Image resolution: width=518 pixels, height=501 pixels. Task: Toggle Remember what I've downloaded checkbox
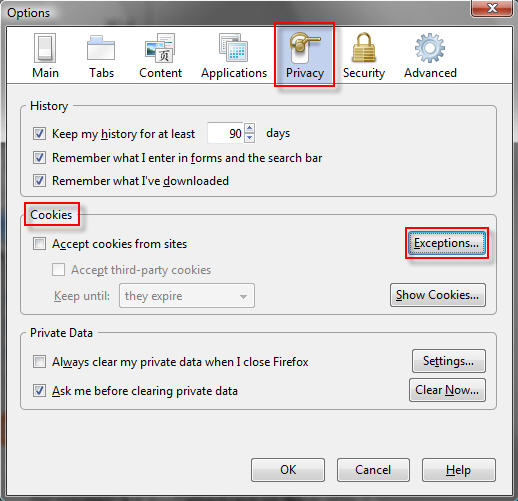39,181
